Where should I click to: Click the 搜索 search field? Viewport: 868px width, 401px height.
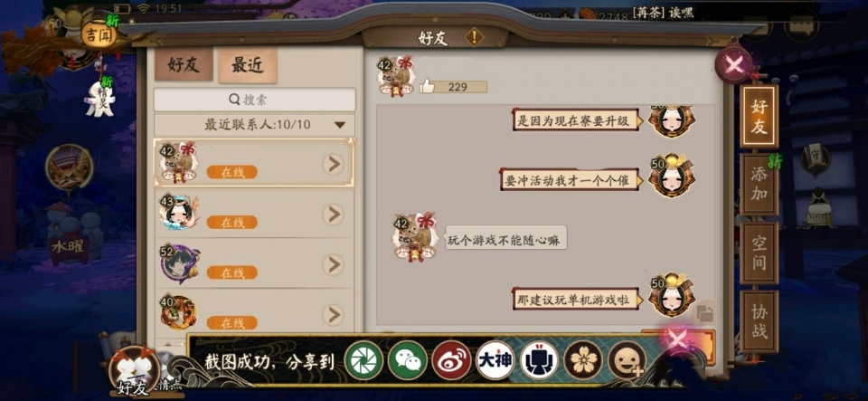coord(255,100)
